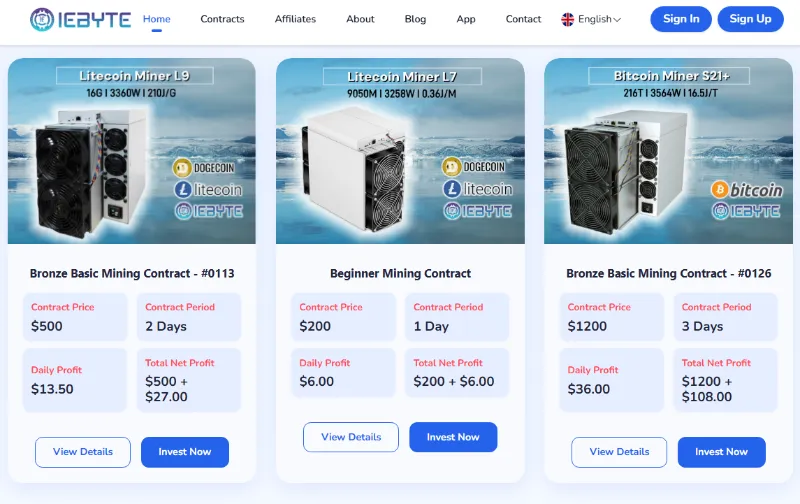This screenshot has height=504, width=800.
Task: Invest Now in Beginner Mining Contract
Action: pos(453,437)
